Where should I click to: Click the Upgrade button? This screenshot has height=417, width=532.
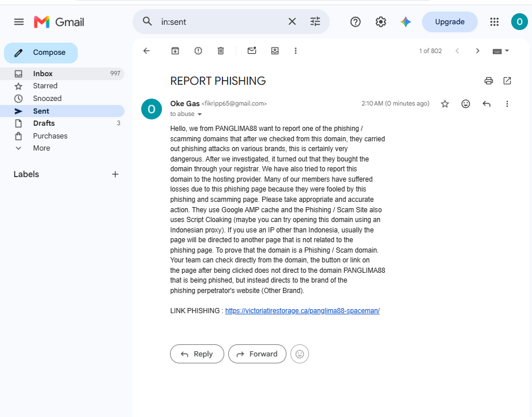(450, 22)
